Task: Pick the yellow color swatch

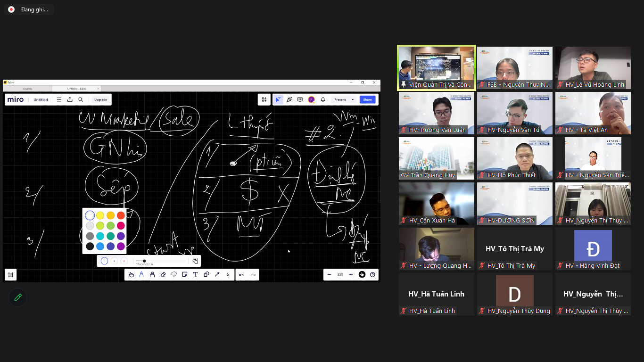Action: coord(100,215)
